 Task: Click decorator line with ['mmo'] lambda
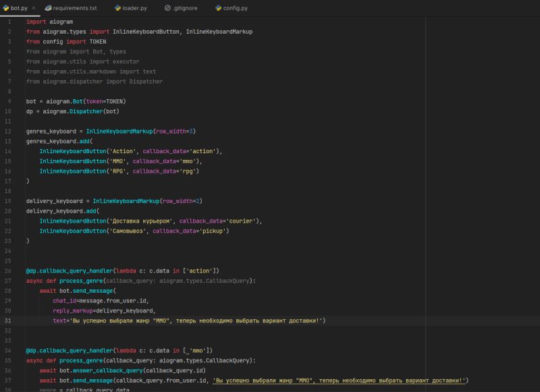click(119, 351)
